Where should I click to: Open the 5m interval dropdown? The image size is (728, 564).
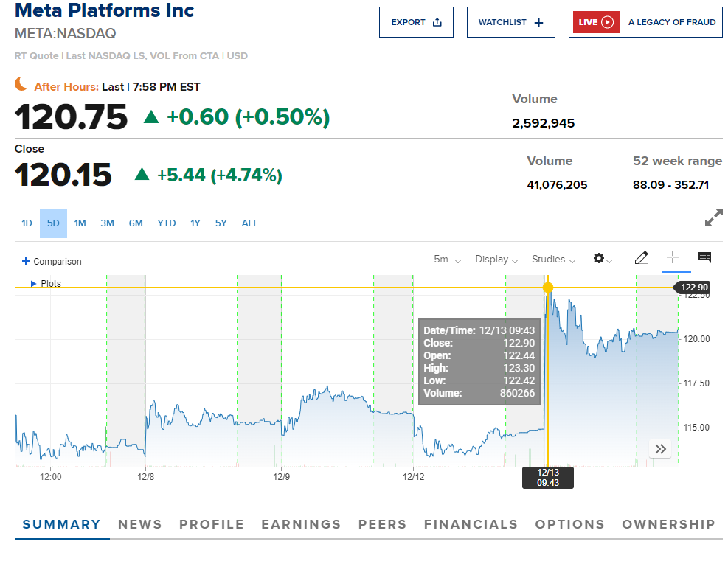tap(447, 260)
